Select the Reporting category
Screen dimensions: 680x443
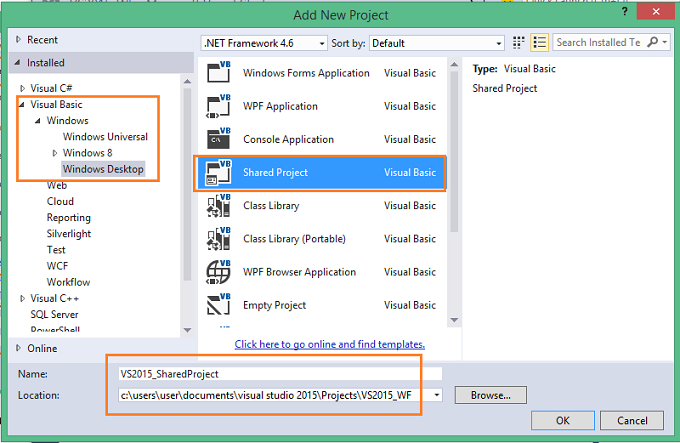click(x=69, y=218)
